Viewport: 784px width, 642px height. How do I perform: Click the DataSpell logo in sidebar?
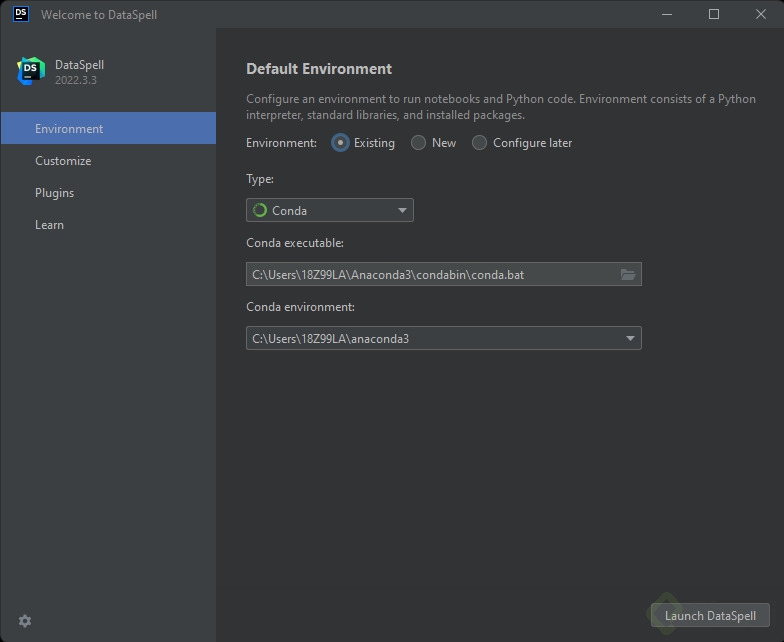click(x=31, y=71)
